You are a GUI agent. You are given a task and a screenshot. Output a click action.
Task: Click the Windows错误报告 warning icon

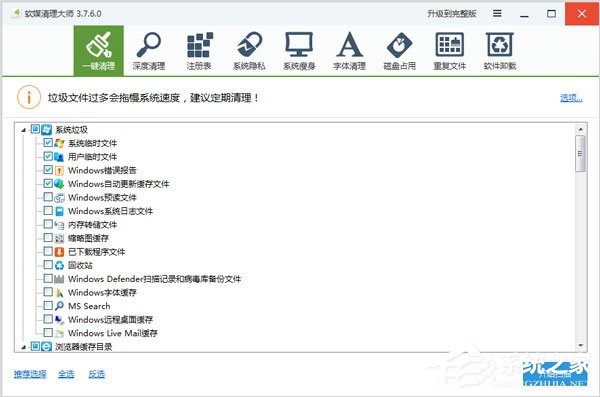click(x=59, y=170)
